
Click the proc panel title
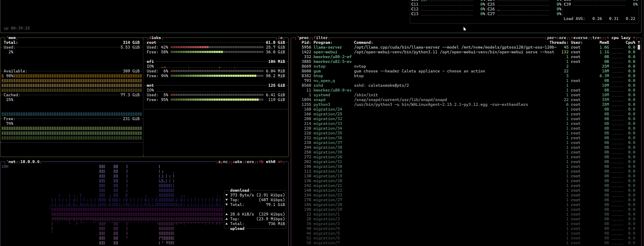click(x=303, y=38)
